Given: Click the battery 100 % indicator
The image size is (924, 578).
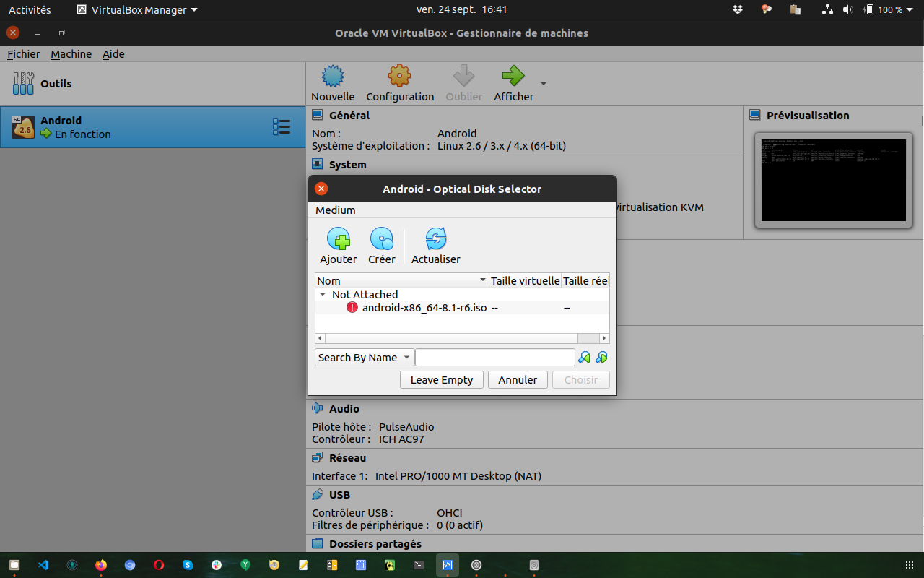Looking at the screenshot, I should click(884, 9).
